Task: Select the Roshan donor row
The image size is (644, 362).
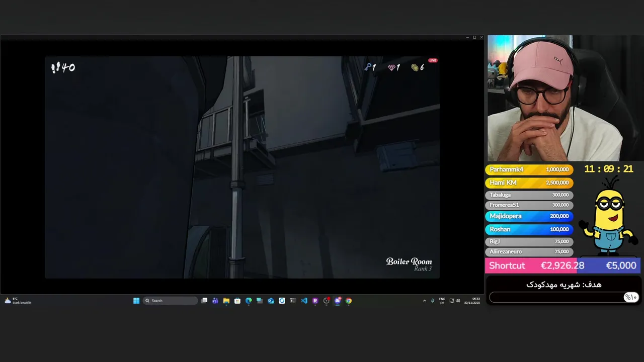Action: tap(529, 229)
